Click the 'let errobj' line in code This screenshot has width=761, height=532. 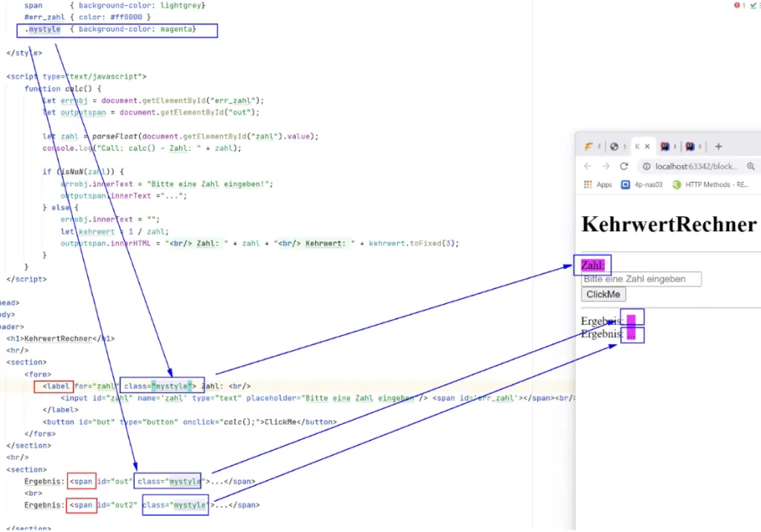153,100
